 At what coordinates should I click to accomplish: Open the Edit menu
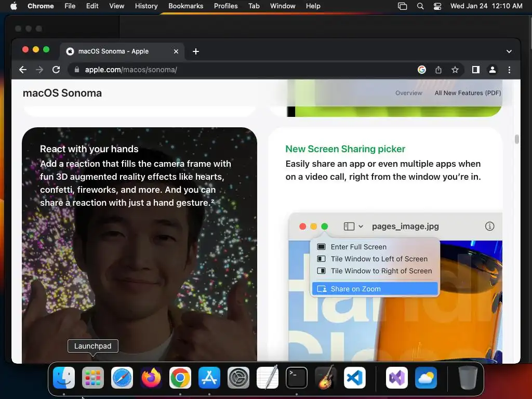coord(92,6)
